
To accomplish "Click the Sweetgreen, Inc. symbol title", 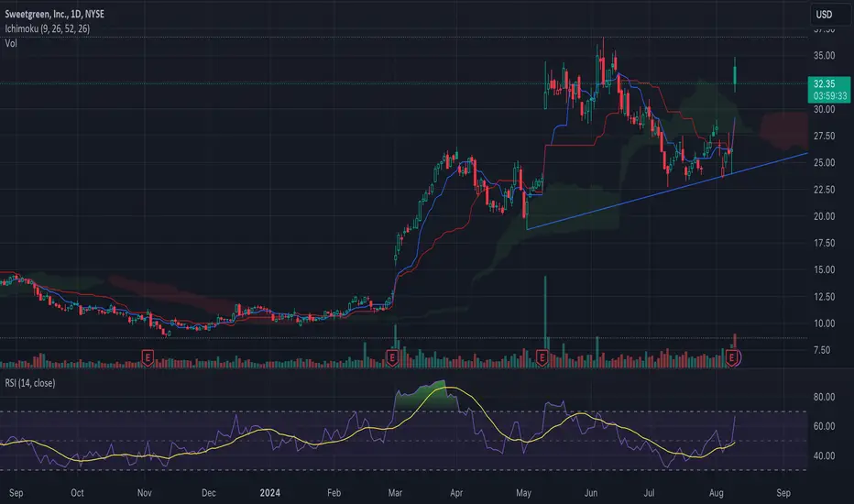I will coord(54,14).
